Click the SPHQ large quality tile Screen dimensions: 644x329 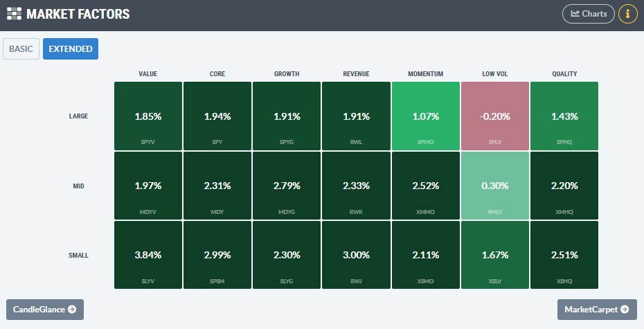pos(564,116)
